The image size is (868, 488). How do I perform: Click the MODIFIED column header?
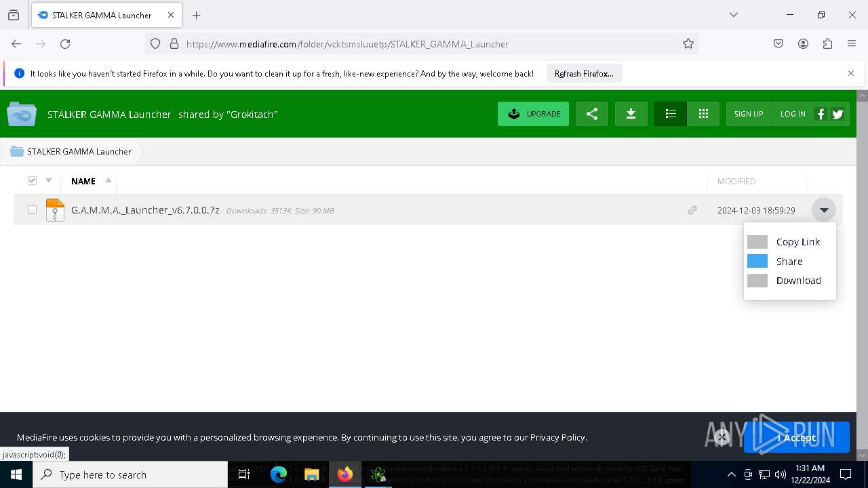point(736,181)
